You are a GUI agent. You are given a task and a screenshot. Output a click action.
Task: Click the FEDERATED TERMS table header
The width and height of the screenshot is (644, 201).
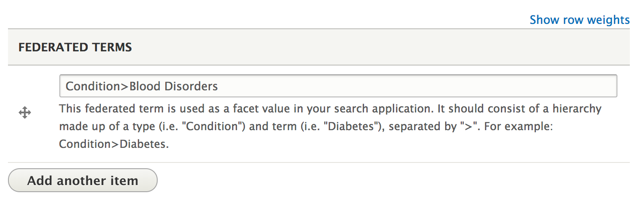click(75, 47)
